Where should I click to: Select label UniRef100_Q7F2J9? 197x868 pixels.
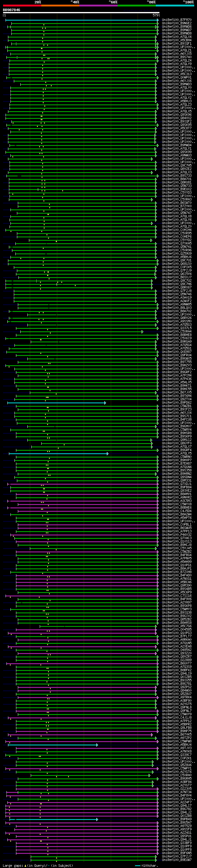pos(177,270)
